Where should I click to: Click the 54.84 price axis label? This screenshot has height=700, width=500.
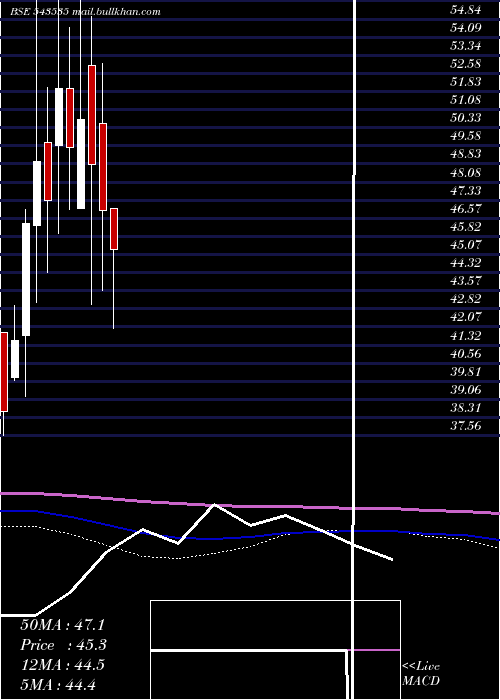[465, 10]
